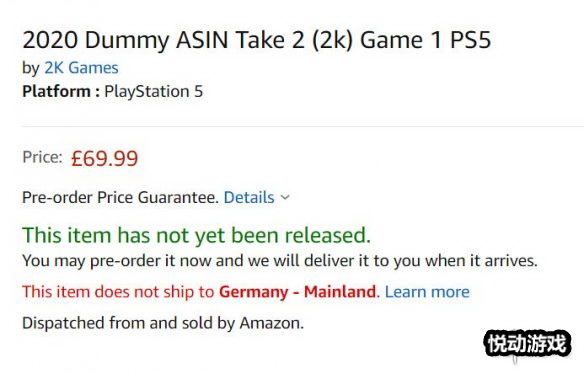This screenshot has height=374, width=584.
Task: Click the Dispatched from and sold by line
Action: pyautogui.click(x=163, y=323)
